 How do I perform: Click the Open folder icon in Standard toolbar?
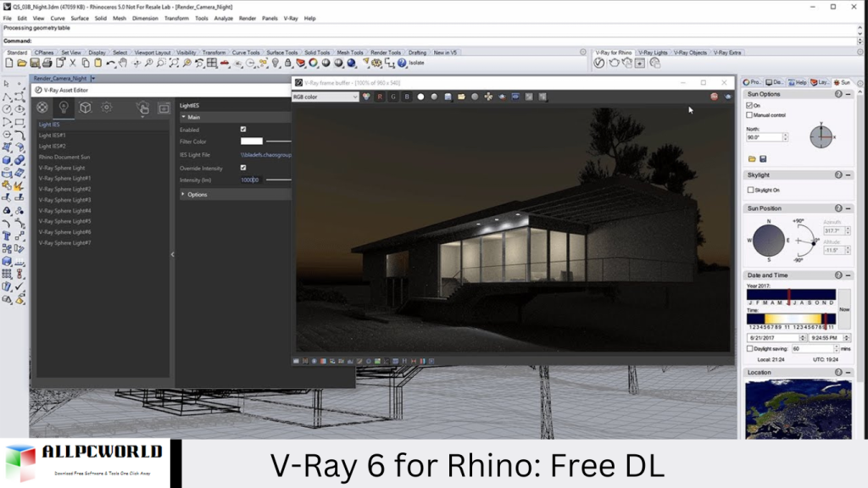21,63
